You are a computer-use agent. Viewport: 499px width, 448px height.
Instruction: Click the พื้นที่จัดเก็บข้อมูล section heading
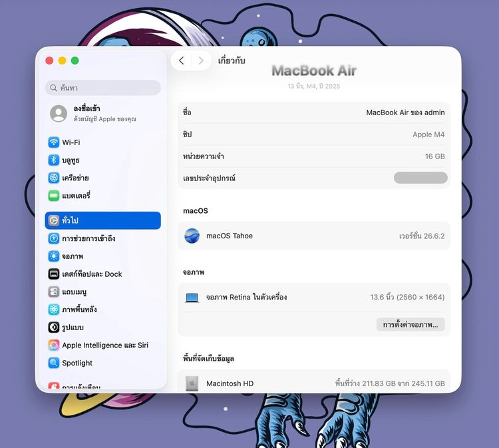click(x=208, y=358)
